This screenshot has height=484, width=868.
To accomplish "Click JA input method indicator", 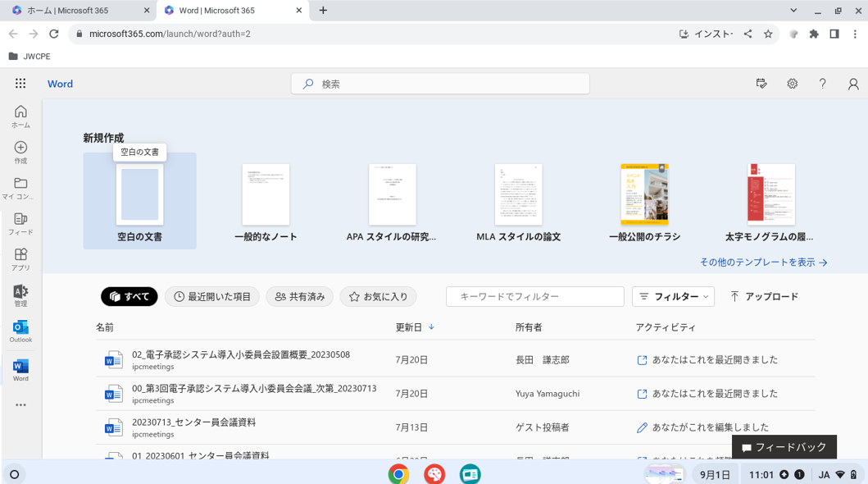I will tap(824, 475).
